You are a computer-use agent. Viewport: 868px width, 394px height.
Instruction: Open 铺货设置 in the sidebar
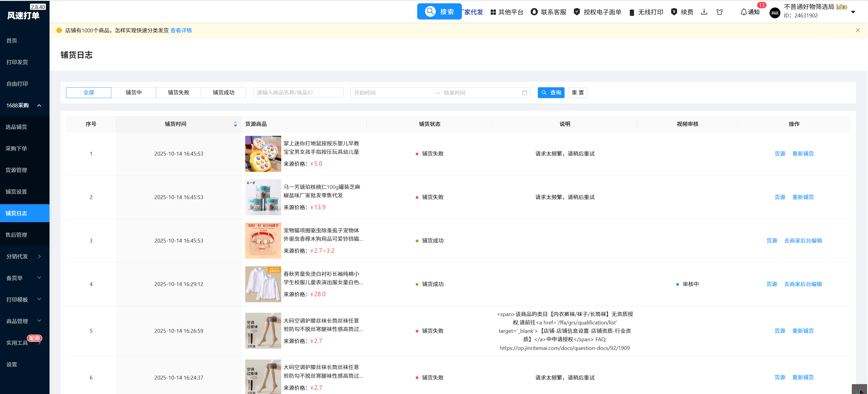[x=16, y=192]
